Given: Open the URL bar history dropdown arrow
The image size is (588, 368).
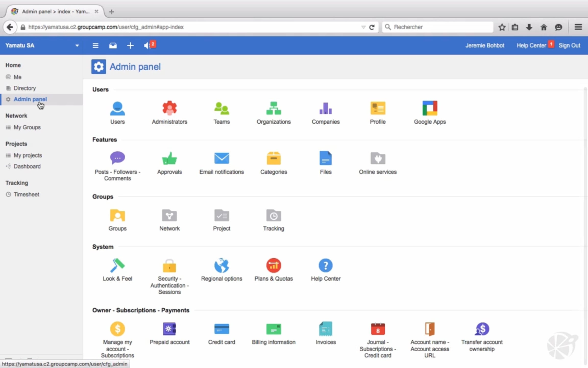Looking at the screenshot, I should click(363, 27).
